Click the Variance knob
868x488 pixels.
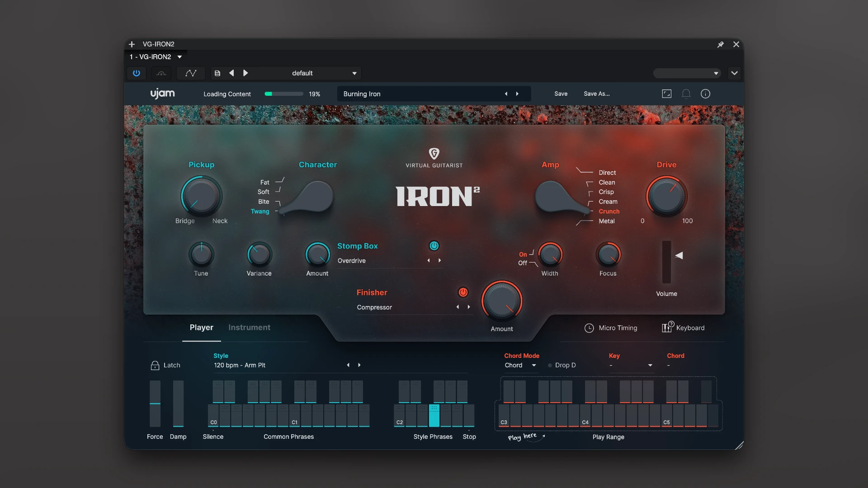(x=259, y=255)
